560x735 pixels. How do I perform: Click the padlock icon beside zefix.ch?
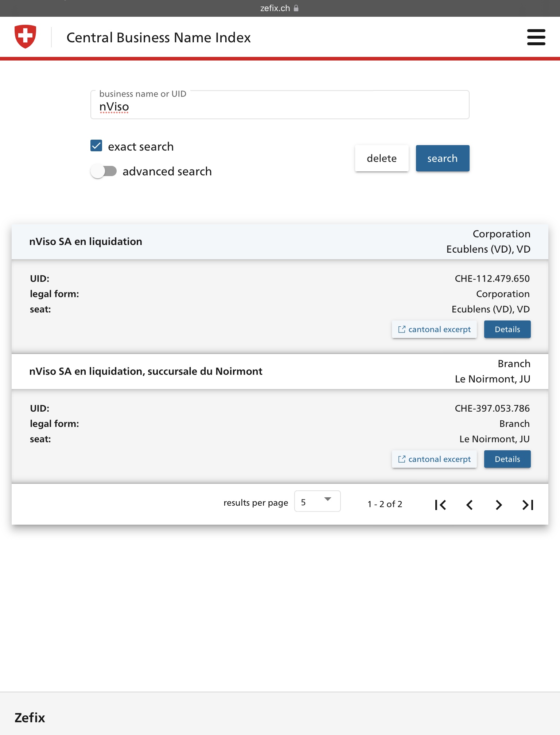[296, 8]
